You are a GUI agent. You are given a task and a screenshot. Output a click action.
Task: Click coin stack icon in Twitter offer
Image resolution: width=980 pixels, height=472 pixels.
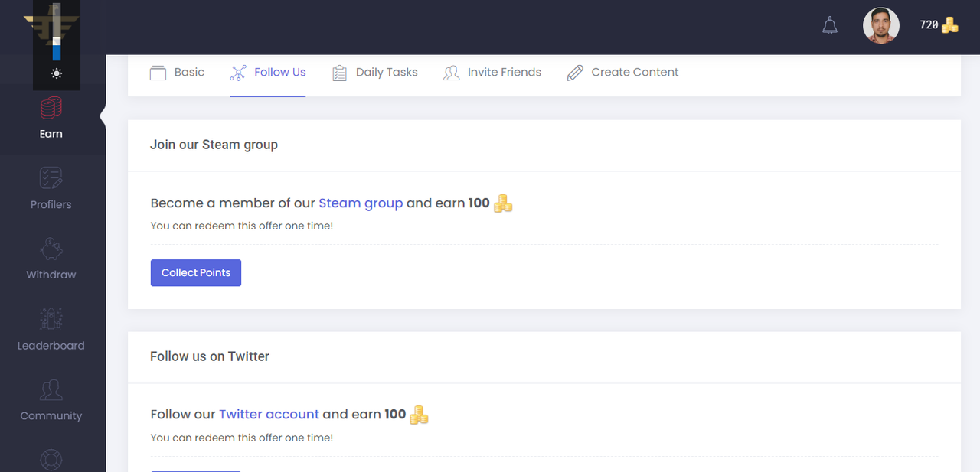pyautogui.click(x=419, y=415)
